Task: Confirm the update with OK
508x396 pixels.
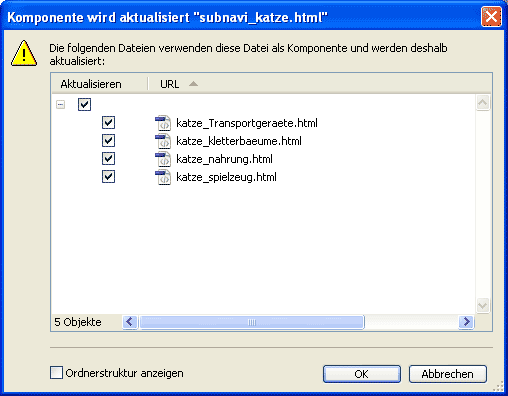Action: pos(362,374)
